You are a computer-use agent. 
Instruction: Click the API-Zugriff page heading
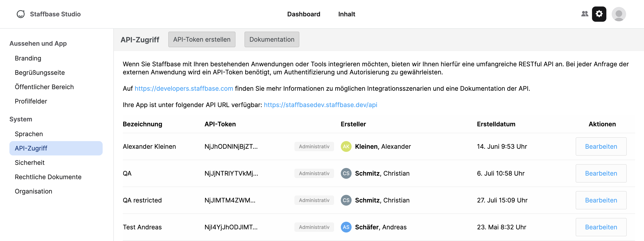(x=140, y=40)
